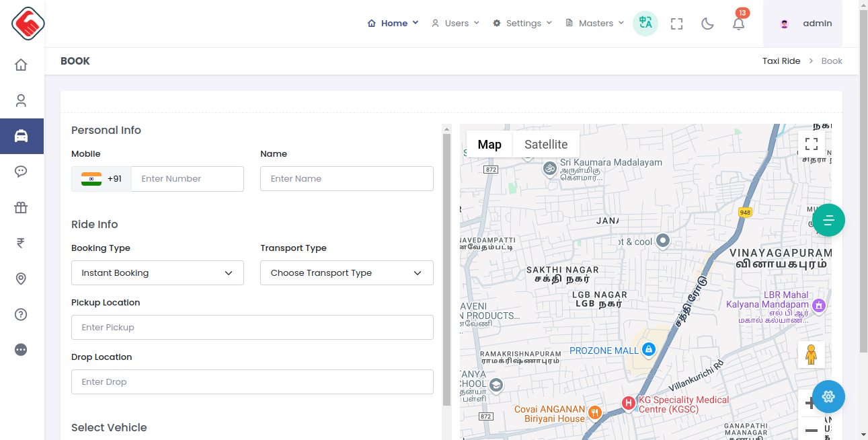
Task: Open the location pin sidebar icon
Action: 21,279
